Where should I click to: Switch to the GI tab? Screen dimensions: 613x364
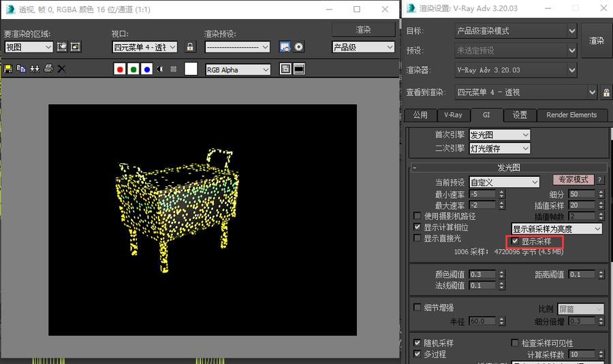(486, 115)
